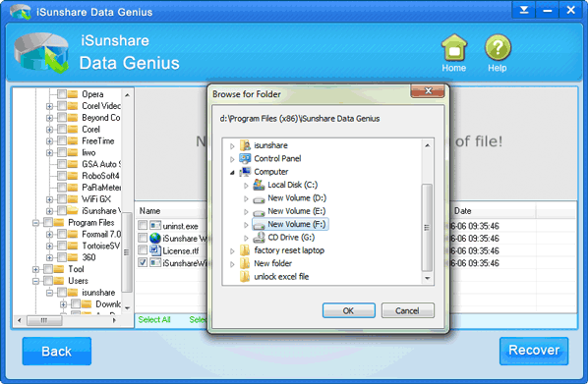Expand the factory reset laptop folder
Image resolution: width=588 pixels, height=384 pixels.
[232, 250]
